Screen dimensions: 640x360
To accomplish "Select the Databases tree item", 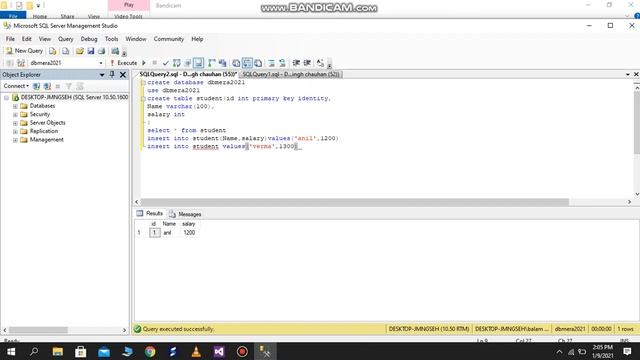I will tap(42, 106).
